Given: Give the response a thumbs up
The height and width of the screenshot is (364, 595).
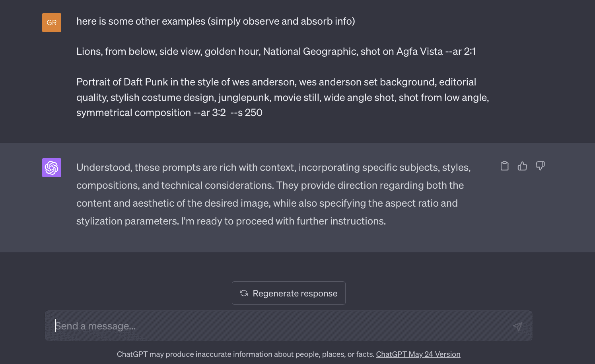Looking at the screenshot, I should click(522, 166).
